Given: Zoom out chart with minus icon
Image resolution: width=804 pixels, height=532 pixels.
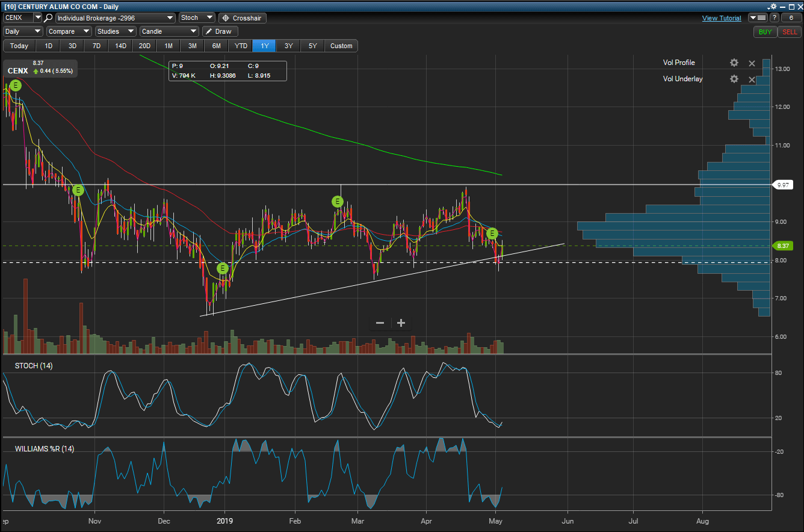Looking at the screenshot, I should click(x=380, y=323).
